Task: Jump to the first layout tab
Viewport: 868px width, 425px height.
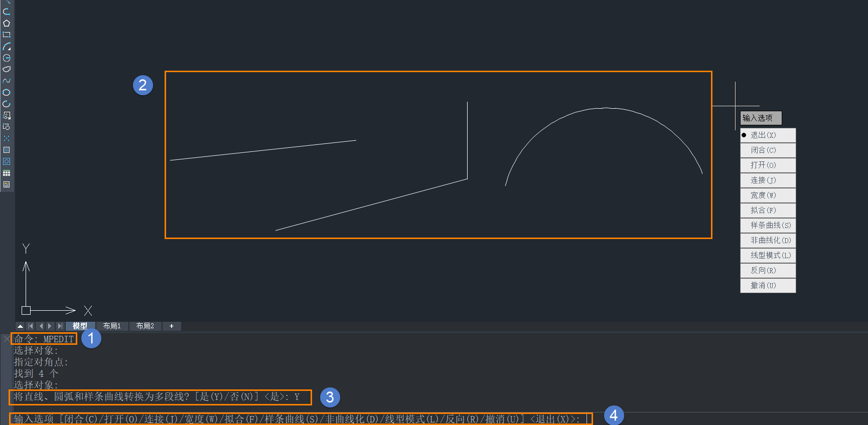Action: click(x=31, y=326)
